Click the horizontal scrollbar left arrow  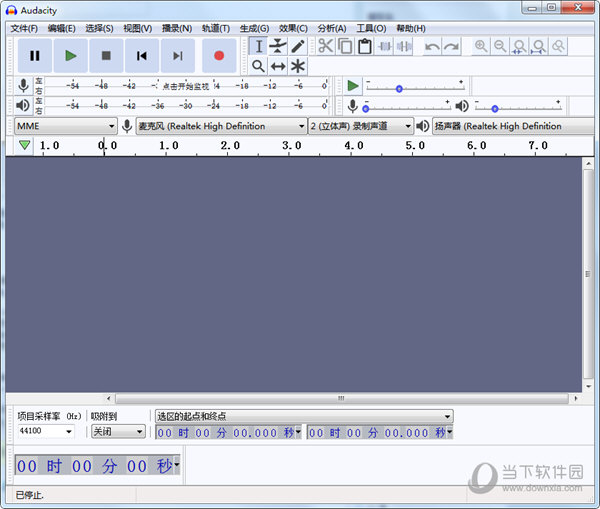pos(109,398)
